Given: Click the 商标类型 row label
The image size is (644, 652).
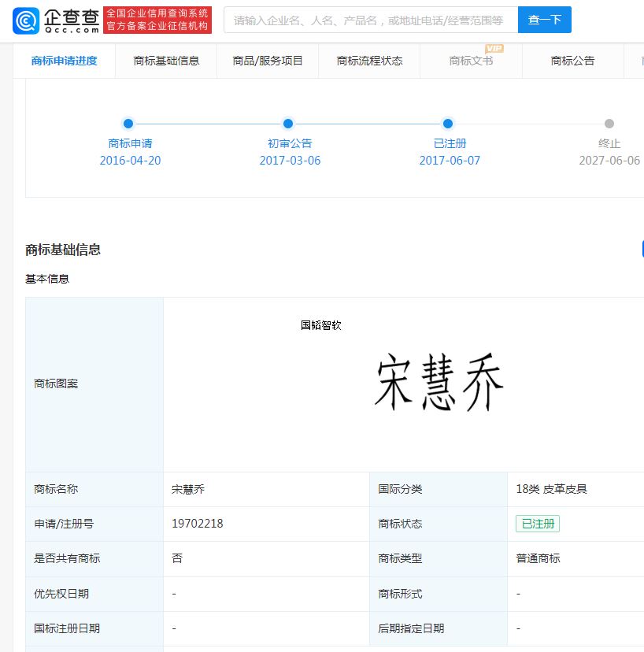Looking at the screenshot, I should 401,558.
